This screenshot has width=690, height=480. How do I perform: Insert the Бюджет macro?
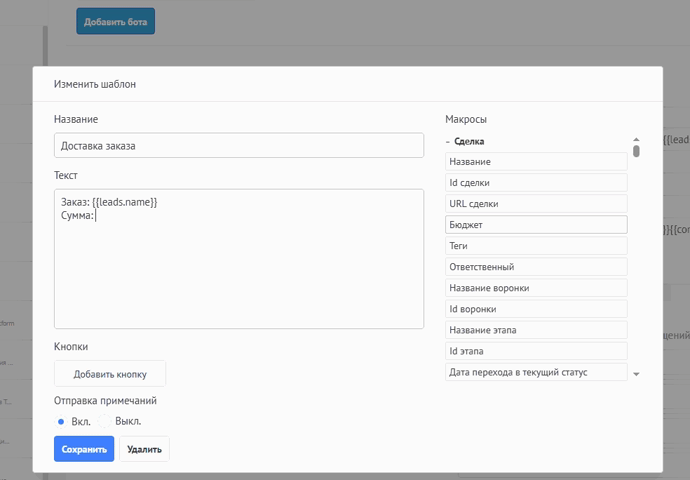click(x=536, y=224)
